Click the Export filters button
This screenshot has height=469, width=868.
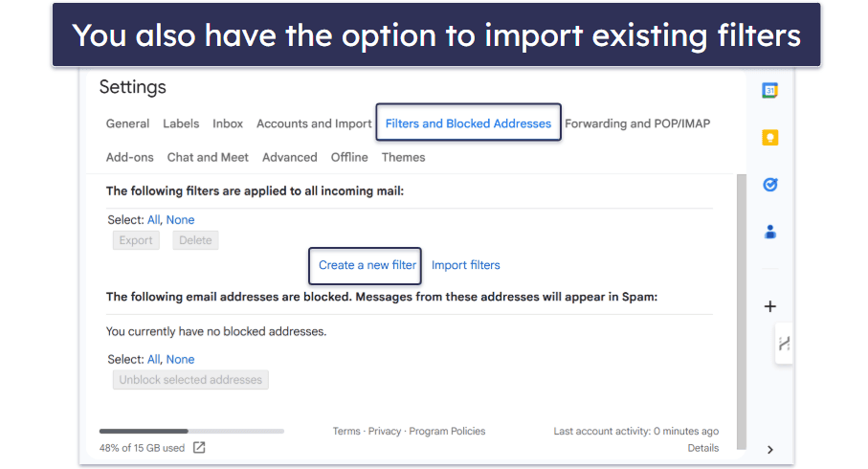(x=136, y=240)
